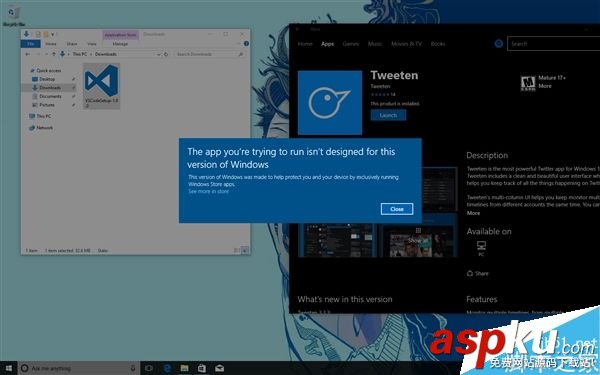This screenshot has width=600, height=375.
Task: Open the Share ribbon tab in Explorer
Action: (72, 44)
